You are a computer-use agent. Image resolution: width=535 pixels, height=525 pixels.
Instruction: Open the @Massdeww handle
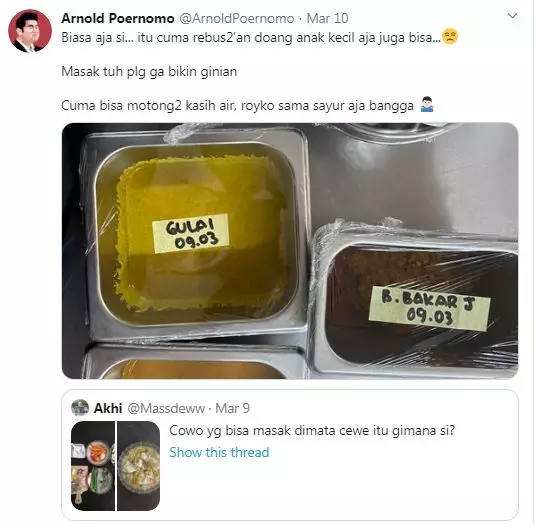(166, 408)
